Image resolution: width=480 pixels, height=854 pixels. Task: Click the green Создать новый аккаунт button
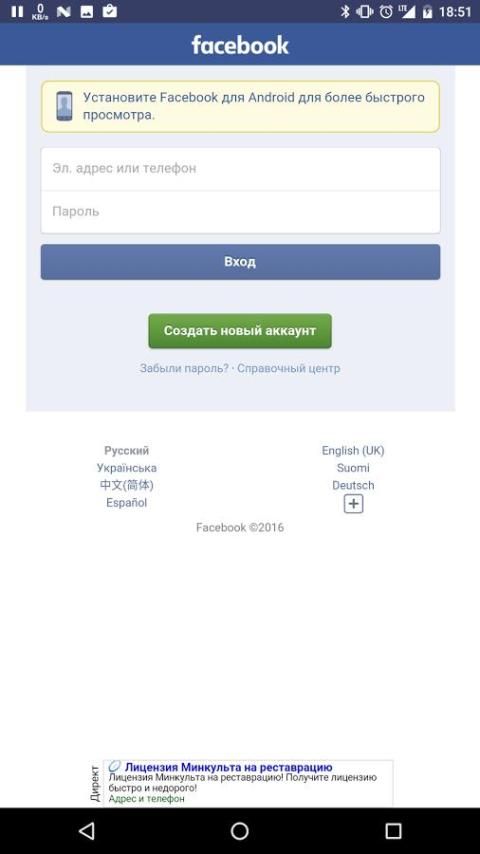240,331
